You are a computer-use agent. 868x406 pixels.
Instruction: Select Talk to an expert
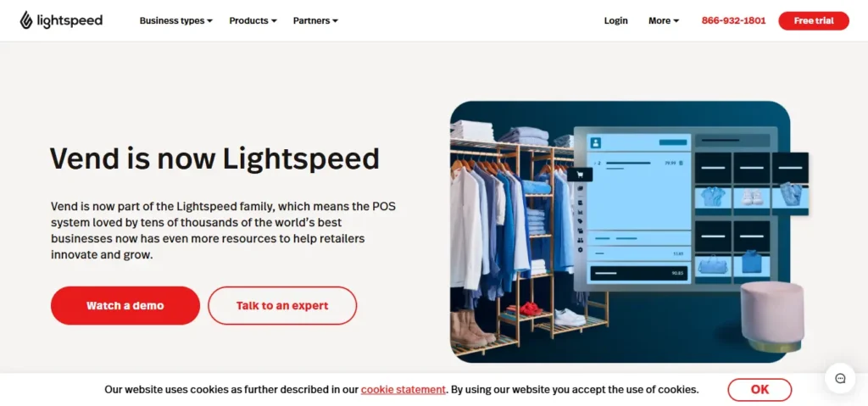282,305
